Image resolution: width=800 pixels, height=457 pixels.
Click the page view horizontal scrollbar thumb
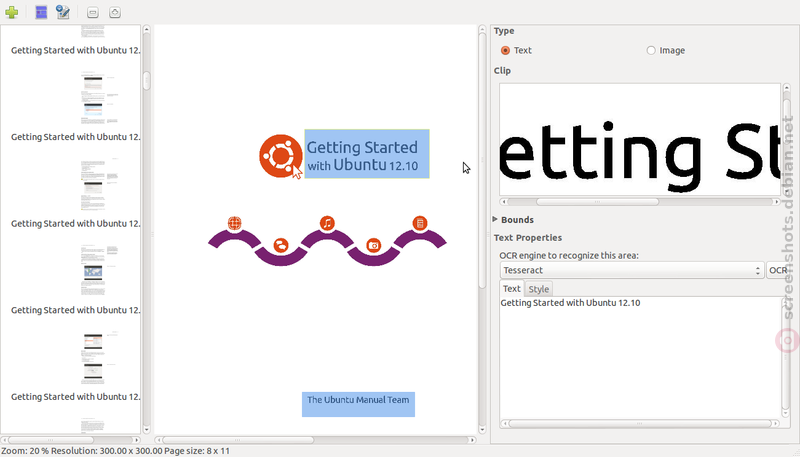(x=238, y=440)
